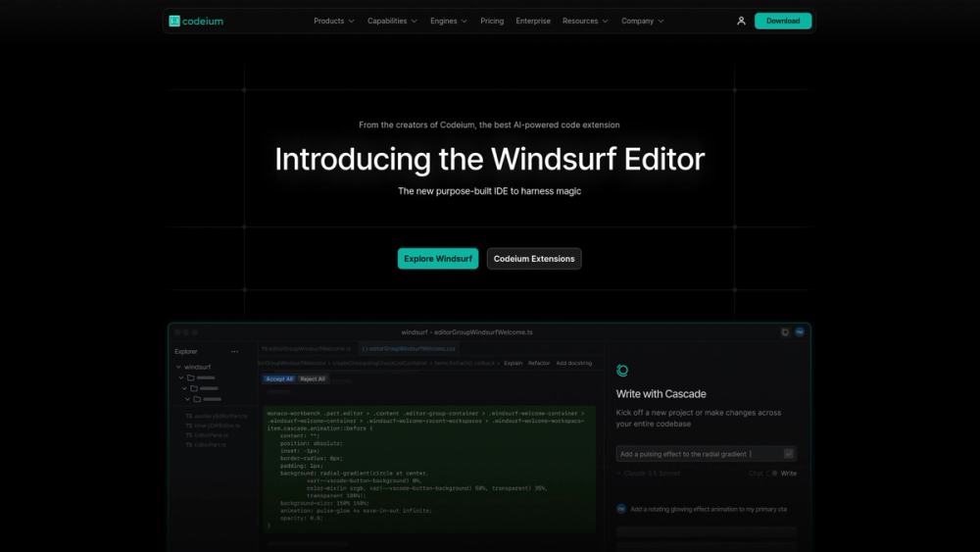Click the 'Introducing the Windsurf Editor' headline
The image size is (980, 552).
(x=490, y=160)
